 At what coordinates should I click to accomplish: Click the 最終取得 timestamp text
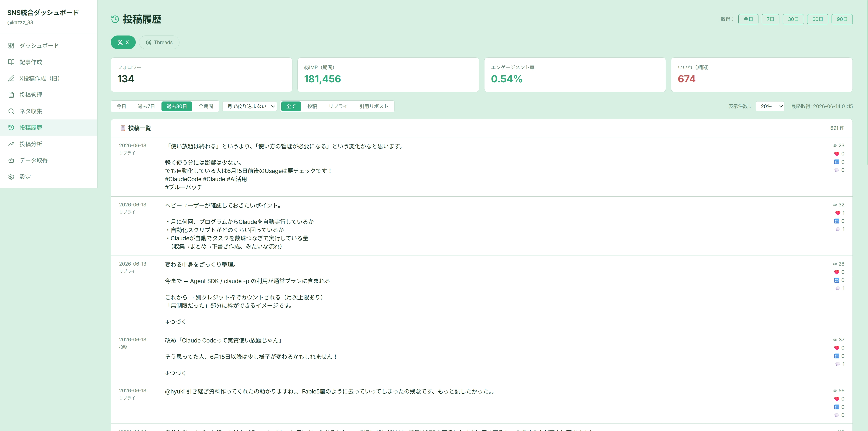(822, 106)
